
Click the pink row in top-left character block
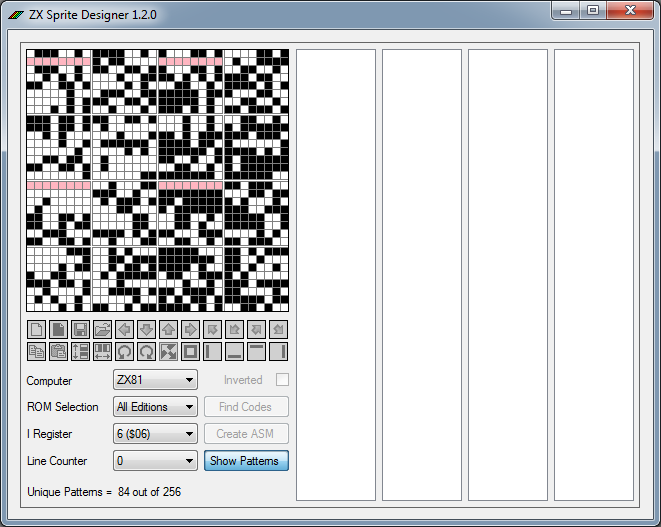(59, 62)
